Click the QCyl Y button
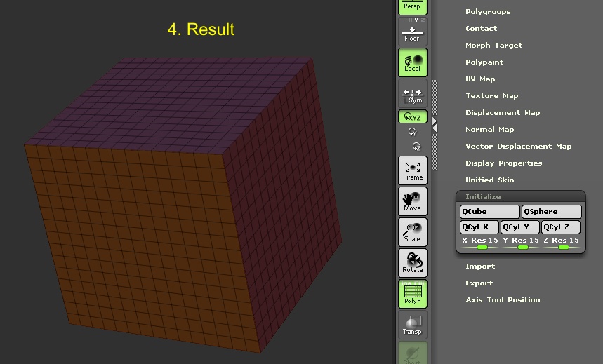 [x=520, y=227]
